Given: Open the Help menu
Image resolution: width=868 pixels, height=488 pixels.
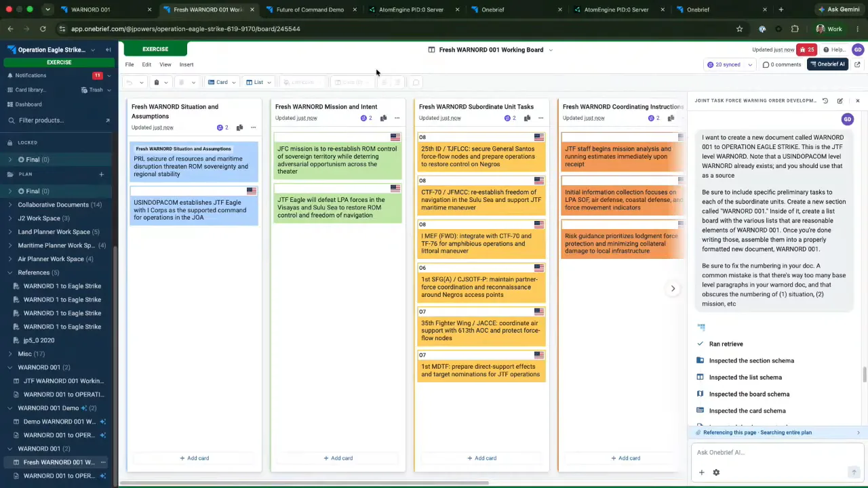Looking at the screenshot, I should click(834, 49).
